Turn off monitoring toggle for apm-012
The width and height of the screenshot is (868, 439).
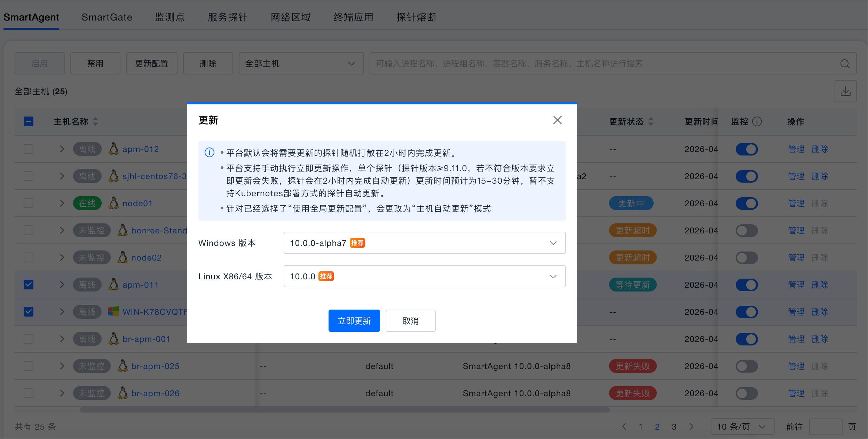tap(747, 149)
